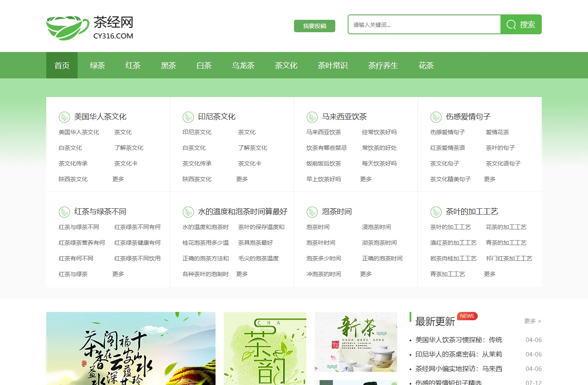Image resolution: width=588 pixels, height=385 pixels.
Task: Open the 白茶 navigation tab
Action: pyautogui.click(x=204, y=65)
